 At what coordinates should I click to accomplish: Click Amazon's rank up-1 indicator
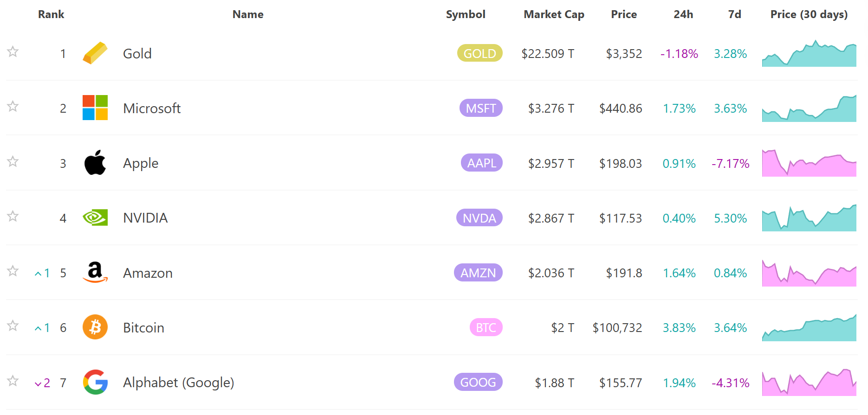pos(42,273)
